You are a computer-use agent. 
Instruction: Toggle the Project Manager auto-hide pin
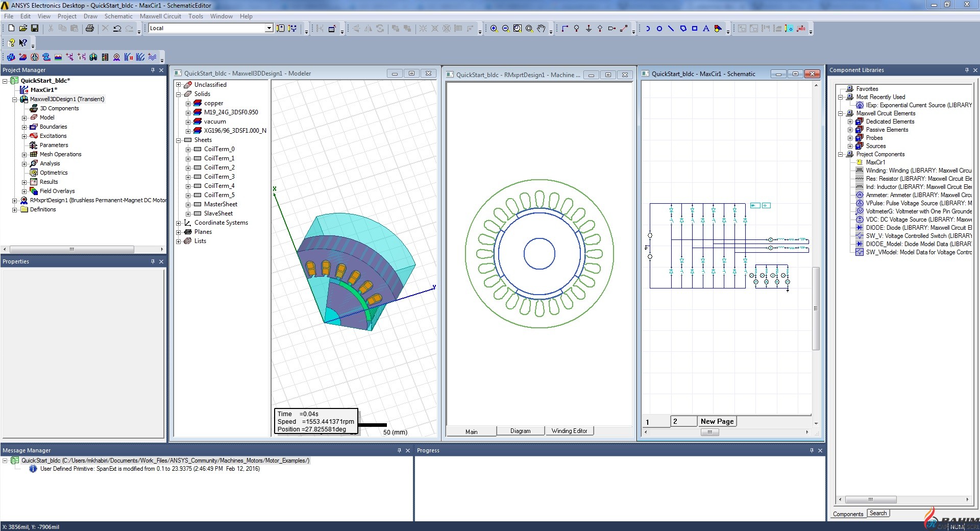[153, 70]
